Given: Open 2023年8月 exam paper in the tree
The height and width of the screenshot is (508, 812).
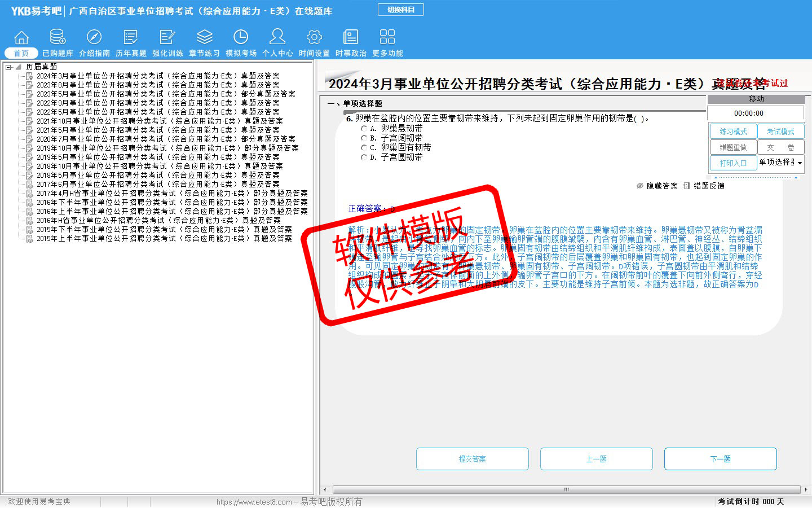Looking at the screenshot, I should point(158,85).
